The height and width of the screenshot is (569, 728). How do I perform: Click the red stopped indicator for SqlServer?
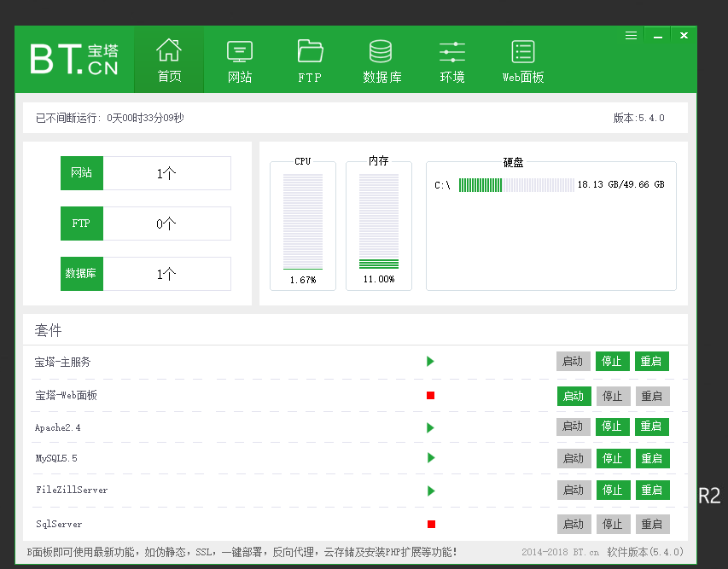point(431,524)
